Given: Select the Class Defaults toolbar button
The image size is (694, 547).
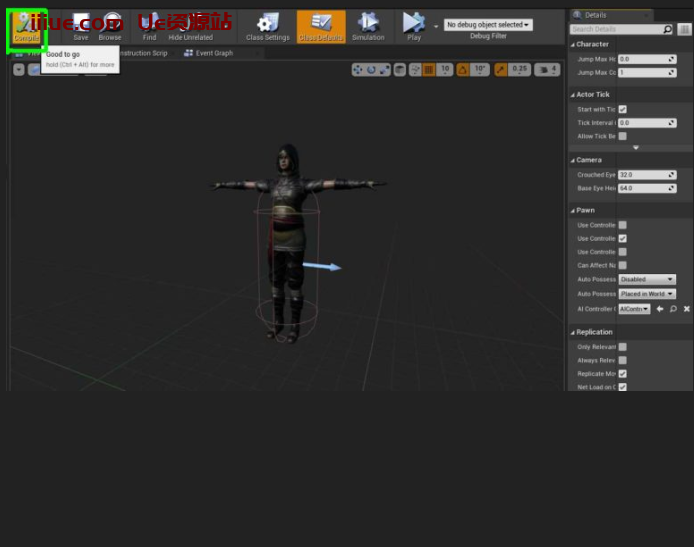Looking at the screenshot, I should pyautogui.click(x=321, y=26).
